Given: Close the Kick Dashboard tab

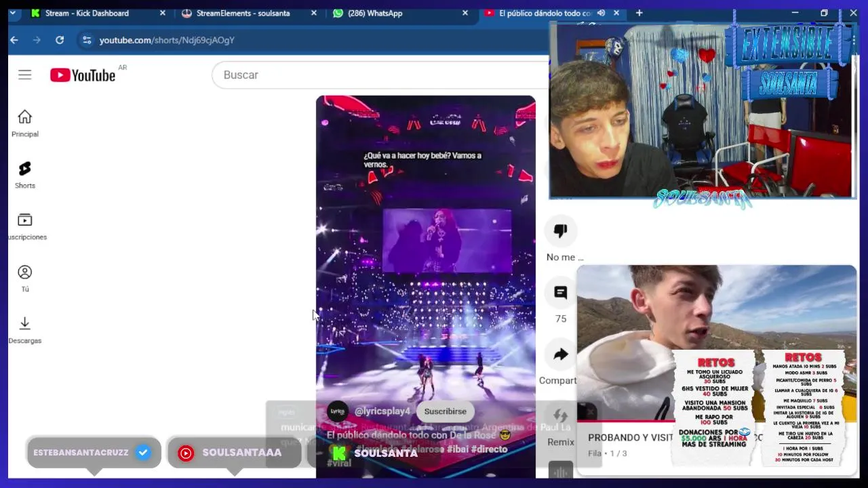Looking at the screenshot, I should pos(163,13).
